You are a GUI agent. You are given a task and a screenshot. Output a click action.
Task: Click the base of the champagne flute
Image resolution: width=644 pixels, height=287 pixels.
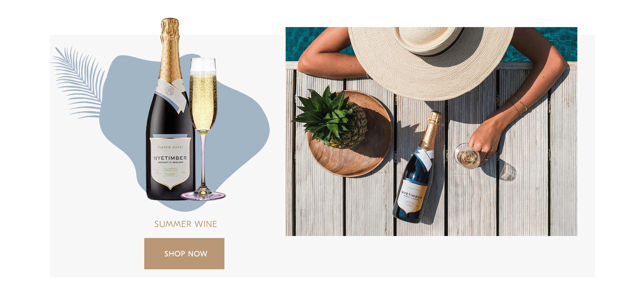(203, 195)
